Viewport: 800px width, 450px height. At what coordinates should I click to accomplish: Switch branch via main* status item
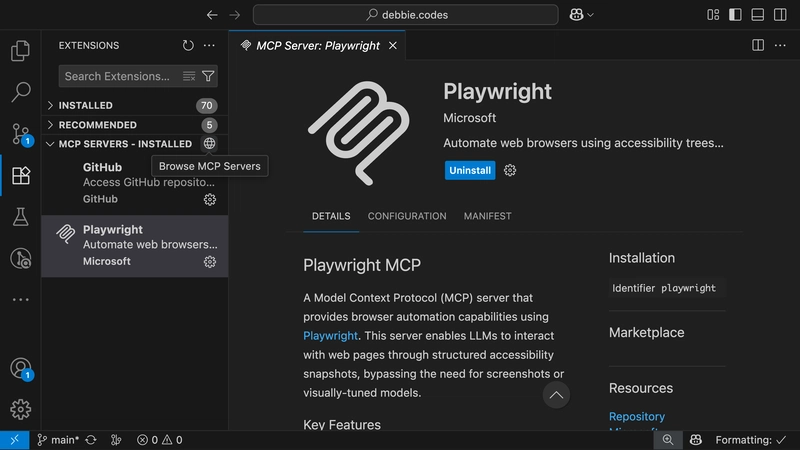tap(58, 440)
